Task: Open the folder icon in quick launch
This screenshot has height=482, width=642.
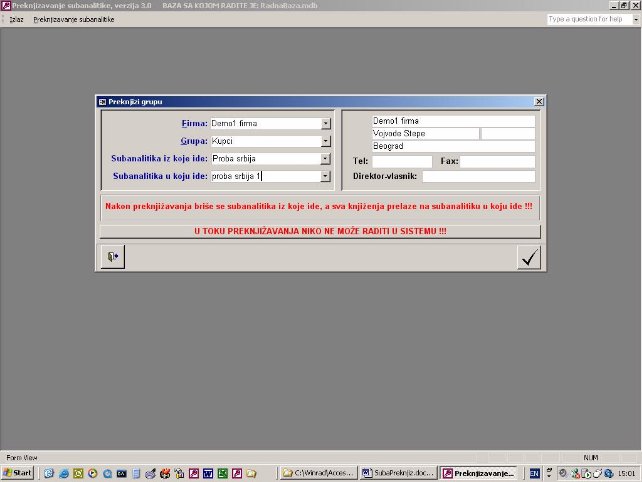Action: (x=252, y=473)
